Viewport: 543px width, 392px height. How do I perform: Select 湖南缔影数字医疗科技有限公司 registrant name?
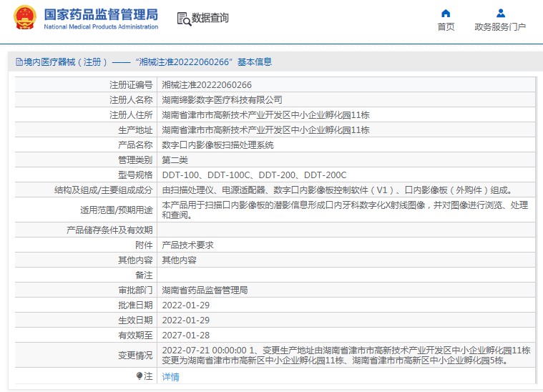222,99
